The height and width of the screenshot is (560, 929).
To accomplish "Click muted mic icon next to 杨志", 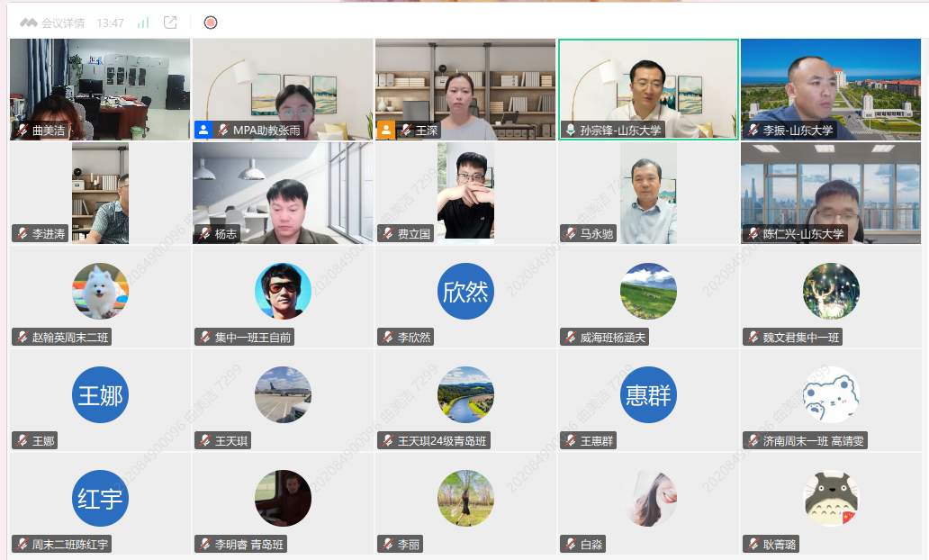I will click(x=204, y=234).
